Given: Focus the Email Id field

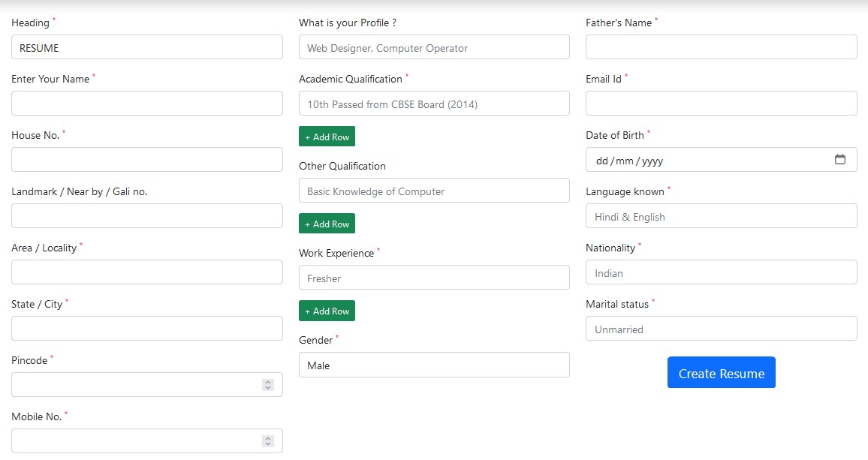Looking at the screenshot, I should [x=722, y=104].
